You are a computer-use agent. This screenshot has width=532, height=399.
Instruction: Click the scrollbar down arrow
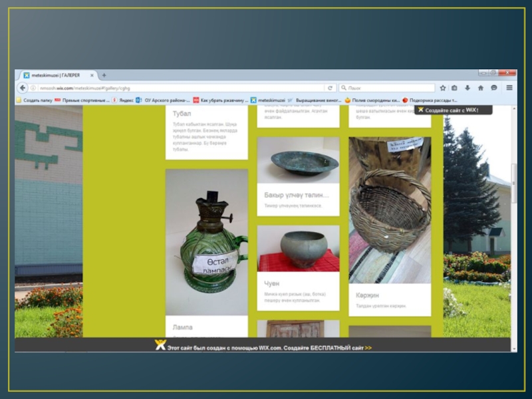pyautogui.click(x=514, y=348)
